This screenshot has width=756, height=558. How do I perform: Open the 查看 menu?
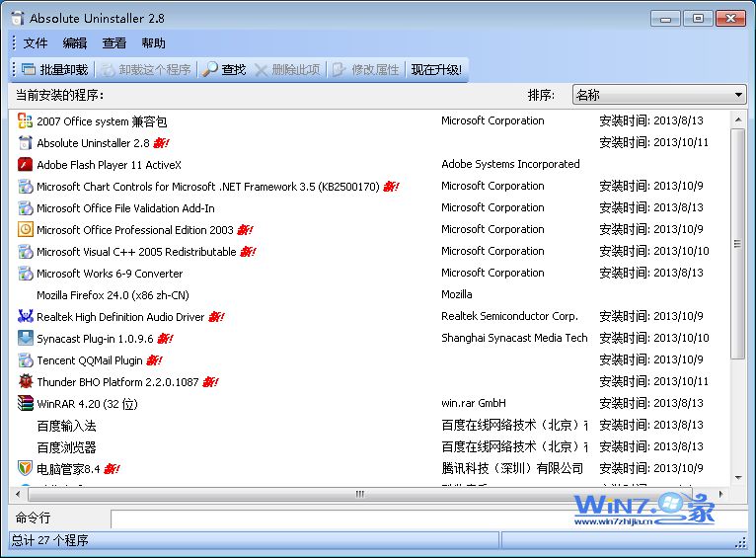click(114, 43)
